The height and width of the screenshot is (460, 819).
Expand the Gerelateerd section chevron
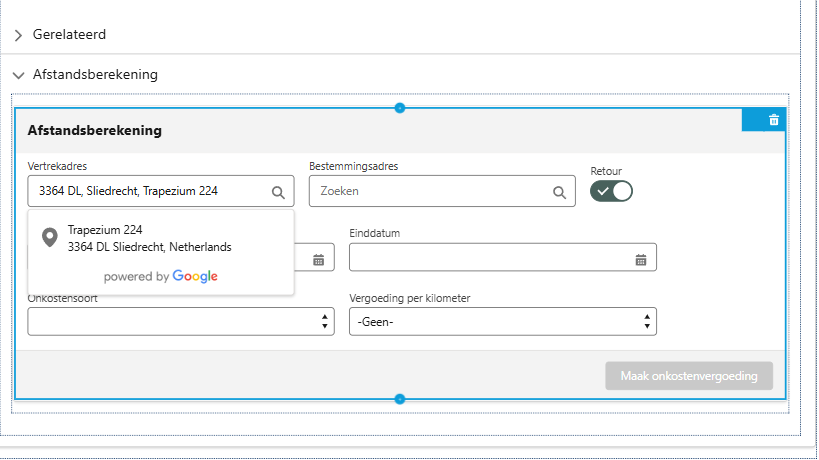point(18,35)
